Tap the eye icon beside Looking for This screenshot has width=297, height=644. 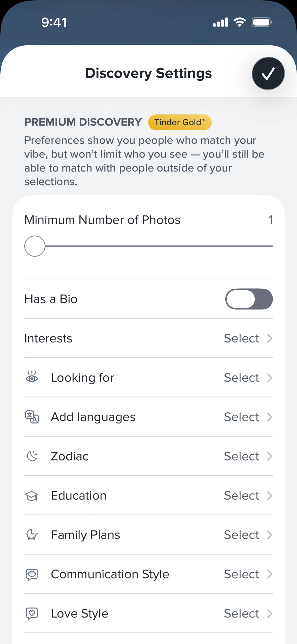click(x=32, y=377)
